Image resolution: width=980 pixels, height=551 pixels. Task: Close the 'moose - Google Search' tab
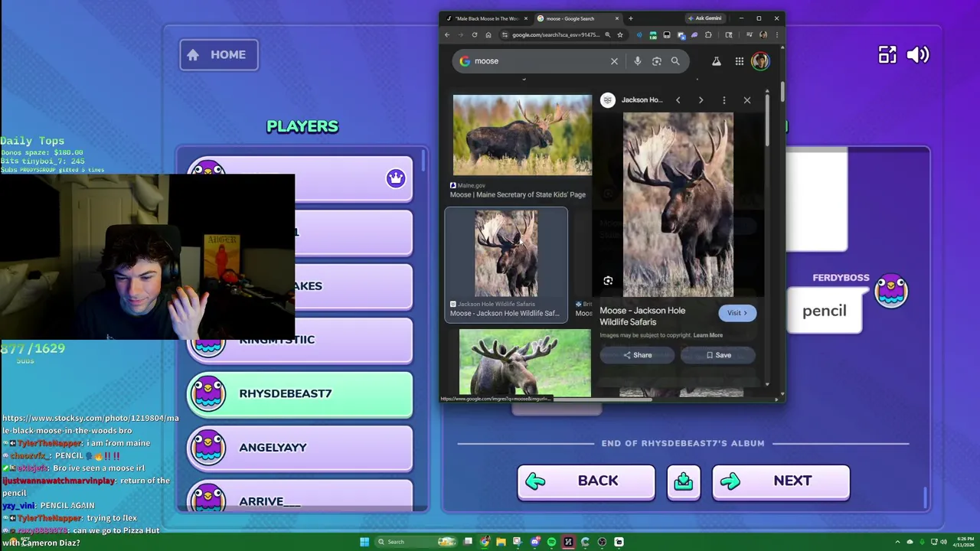coord(617,18)
